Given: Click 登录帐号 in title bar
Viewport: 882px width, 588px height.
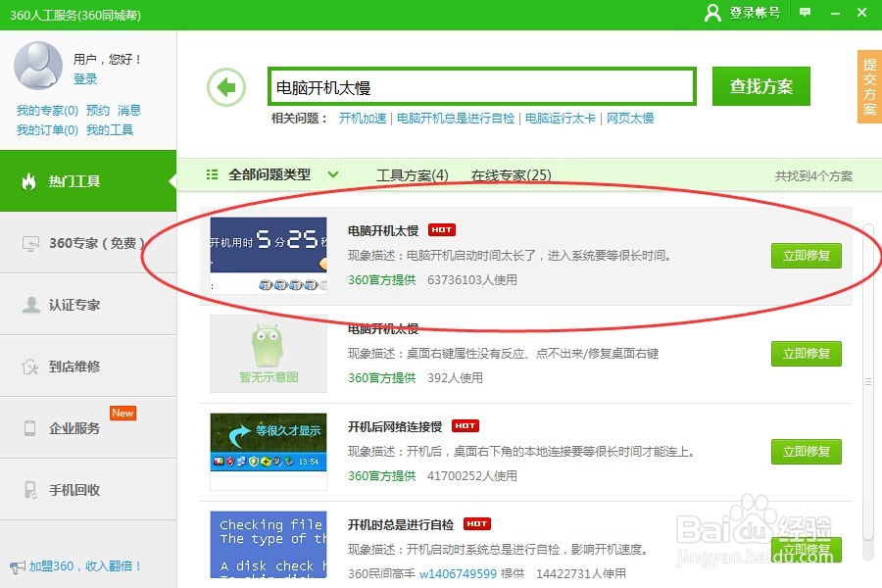Looking at the screenshot, I should coord(755,13).
